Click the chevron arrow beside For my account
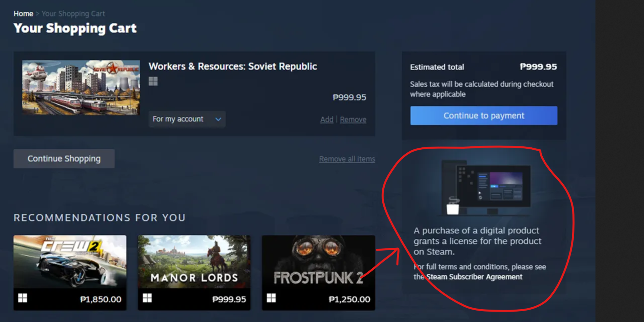Image resolution: width=644 pixels, height=322 pixels. [x=218, y=119]
